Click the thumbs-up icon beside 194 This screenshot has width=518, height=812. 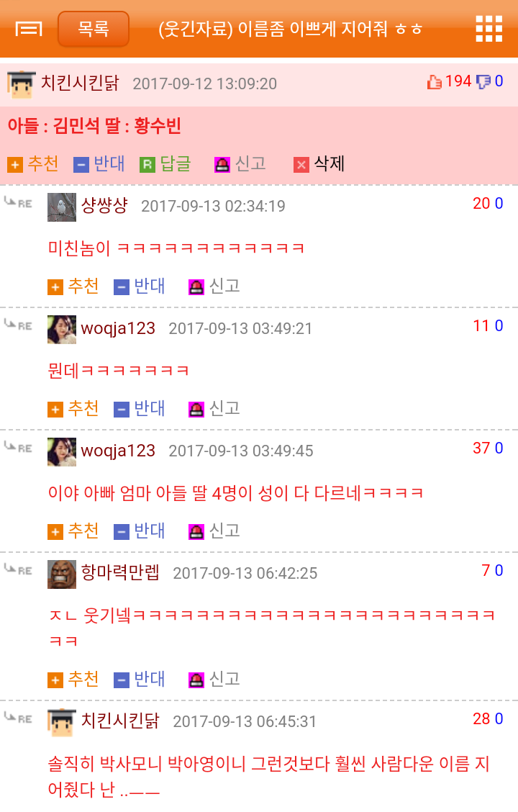[434, 82]
